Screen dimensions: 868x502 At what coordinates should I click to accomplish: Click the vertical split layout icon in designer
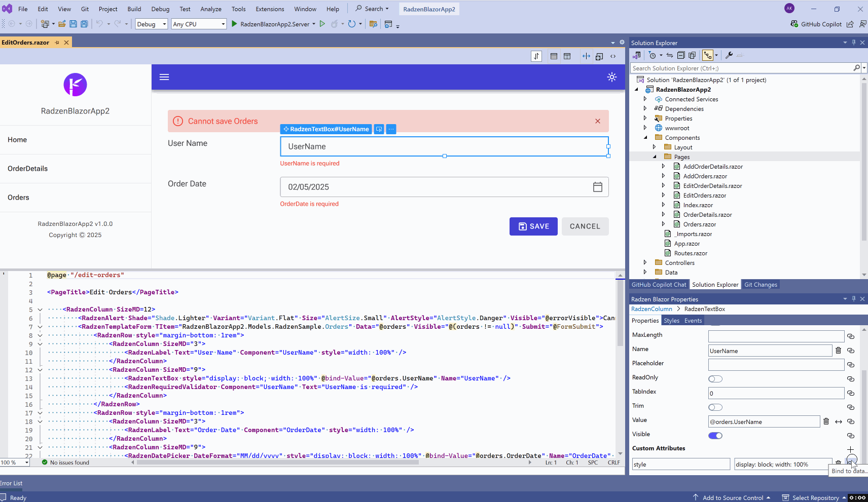pos(567,56)
